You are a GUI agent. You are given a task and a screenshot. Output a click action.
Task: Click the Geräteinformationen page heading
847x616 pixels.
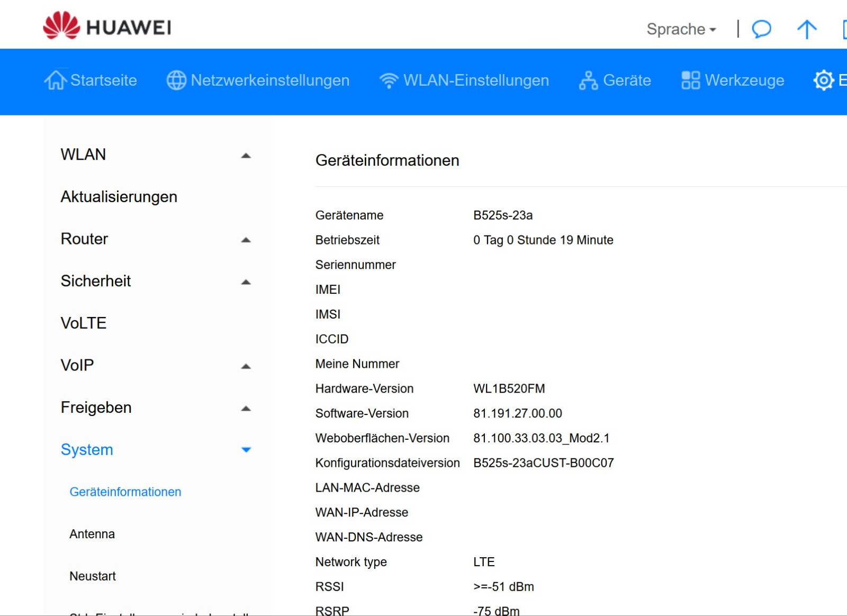click(x=387, y=160)
